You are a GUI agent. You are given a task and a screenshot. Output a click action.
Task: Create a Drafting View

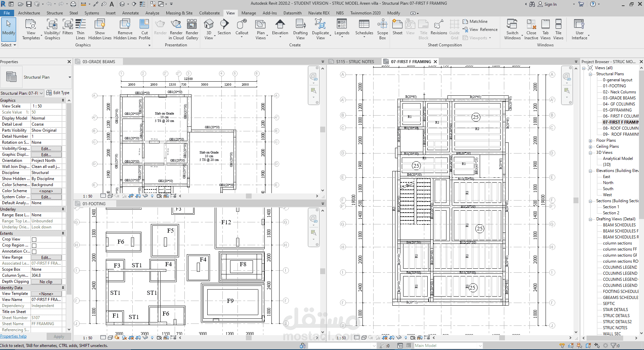[300, 29]
